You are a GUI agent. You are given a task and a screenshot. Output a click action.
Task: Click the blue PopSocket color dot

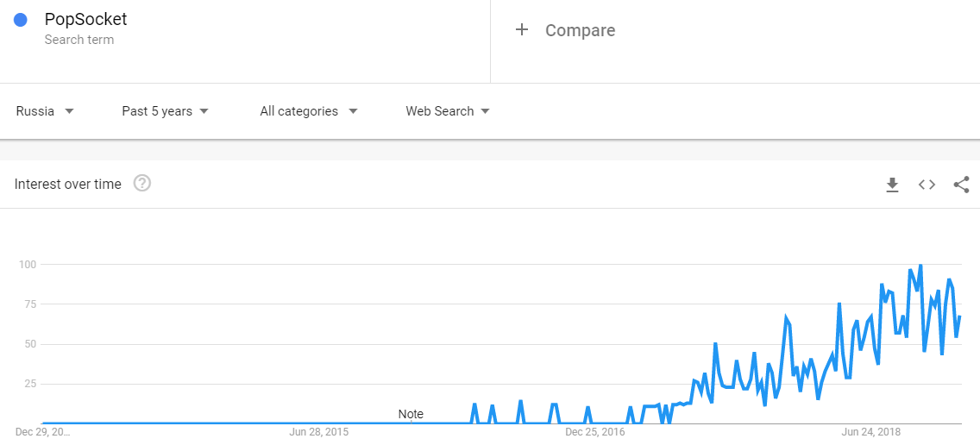point(21,20)
